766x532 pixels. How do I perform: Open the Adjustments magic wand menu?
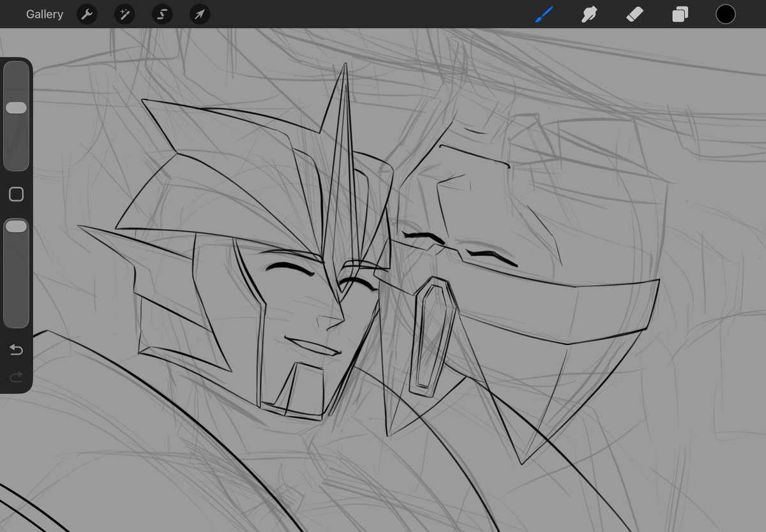click(x=124, y=14)
